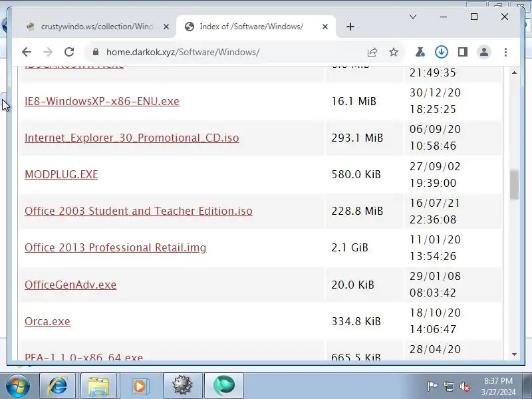The width and height of the screenshot is (532, 399).
Task: Open Internet_Explorer_30_Promotional_CD.iso link
Action: click(132, 138)
